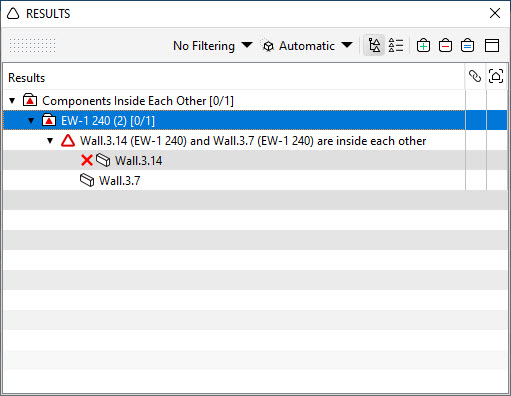The height and width of the screenshot is (396, 511).
Task: Open the No Filtering dropdown
Action: [x=212, y=46]
